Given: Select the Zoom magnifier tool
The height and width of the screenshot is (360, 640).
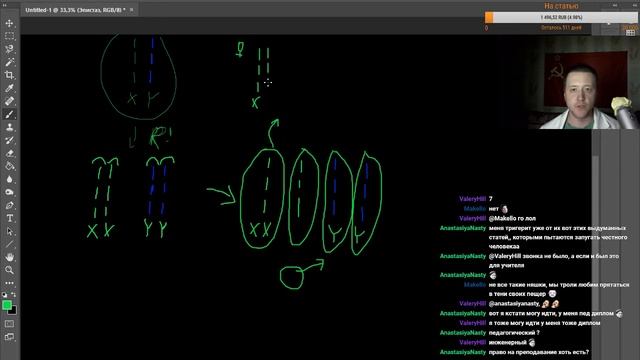Looking at the screenshot, I should click(9, 270).
